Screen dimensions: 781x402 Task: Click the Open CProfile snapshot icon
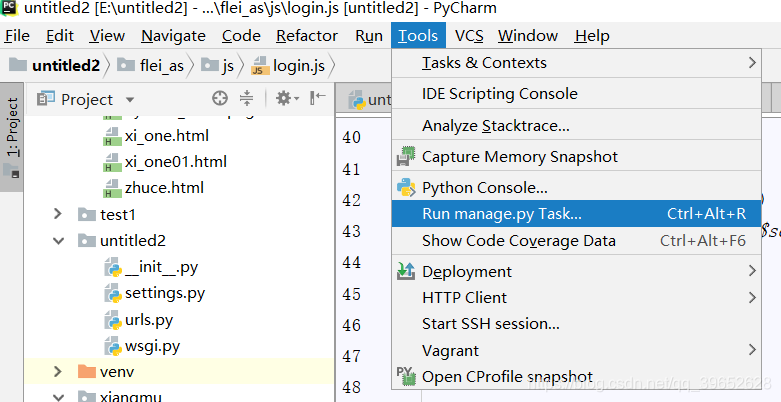tap(406, 376)
